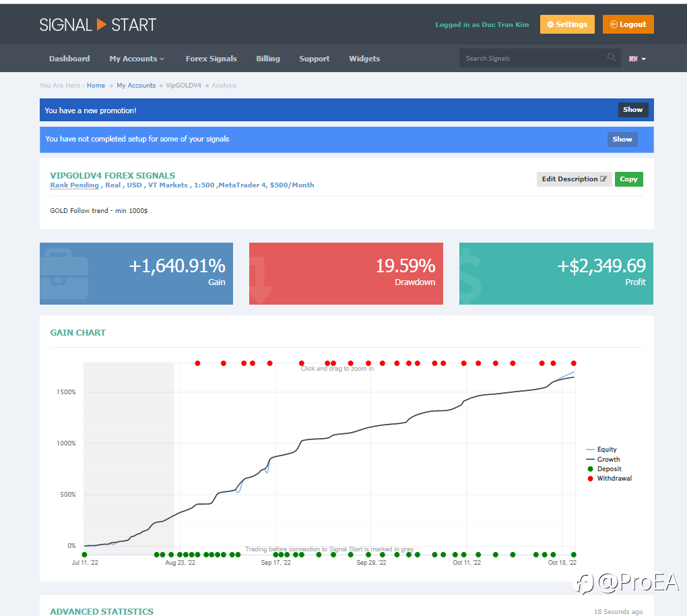This screenshot has height=616, width=687.
Task: Click the description 'GOLD Follow trend - min 1000$'
Action: click(99, 211)
